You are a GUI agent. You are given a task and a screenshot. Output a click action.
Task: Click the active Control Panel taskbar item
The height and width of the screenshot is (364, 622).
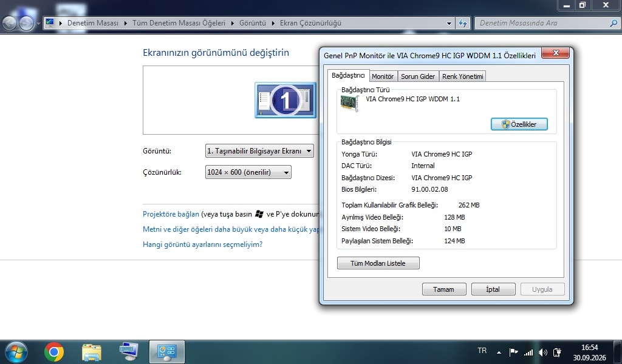coord(167,352)
